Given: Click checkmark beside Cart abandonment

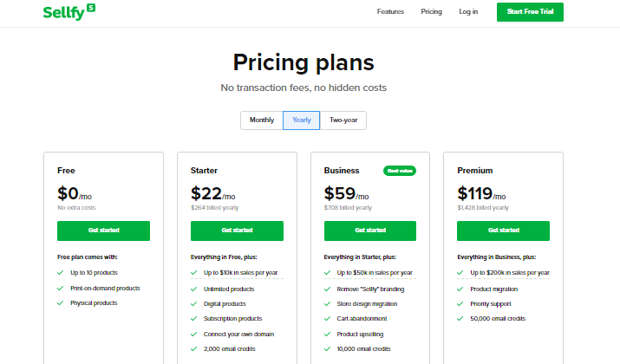Looking at the screenshot, I should click(x=327, y=319).
